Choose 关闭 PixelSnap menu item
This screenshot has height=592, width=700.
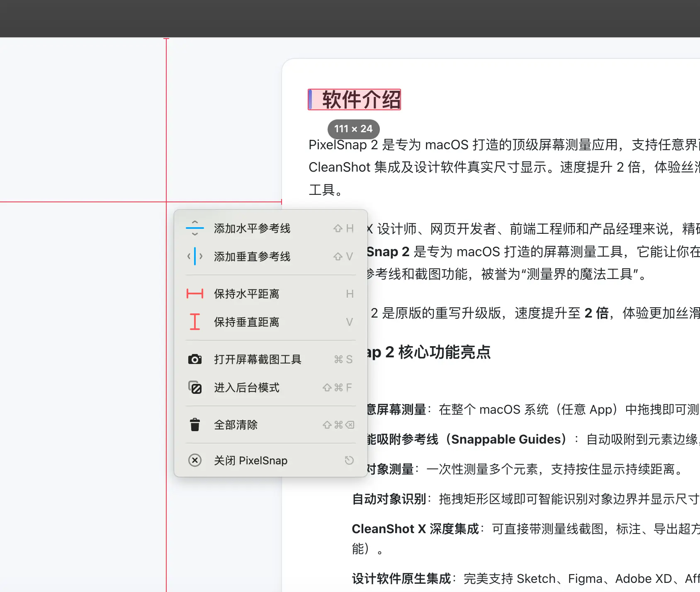(271, 460)
